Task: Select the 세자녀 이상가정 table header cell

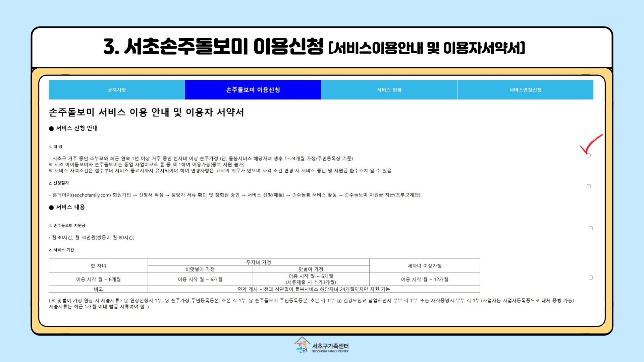Action: pos(424,266)
